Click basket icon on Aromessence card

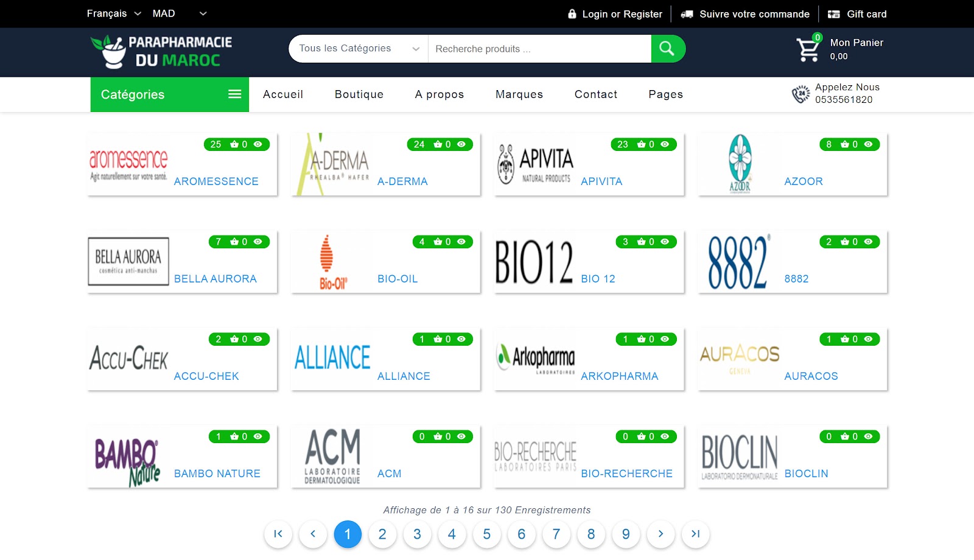click(234, 144)
